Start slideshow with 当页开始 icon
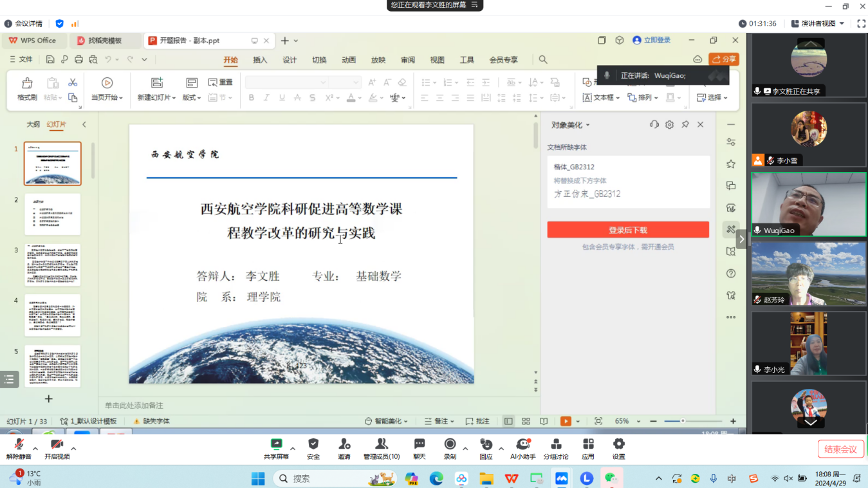868x488 pixels. (107, 84)
